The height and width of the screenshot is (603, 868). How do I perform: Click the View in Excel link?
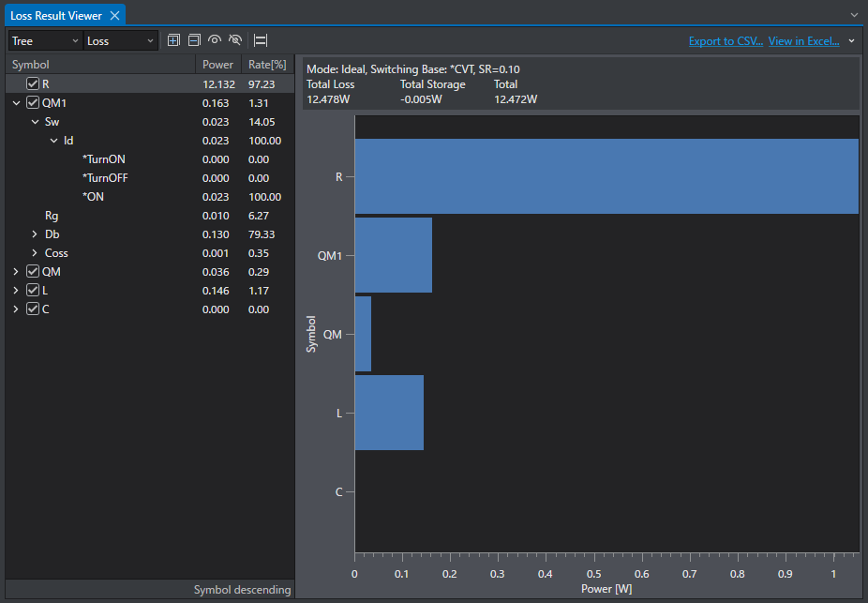coord(803,41)
